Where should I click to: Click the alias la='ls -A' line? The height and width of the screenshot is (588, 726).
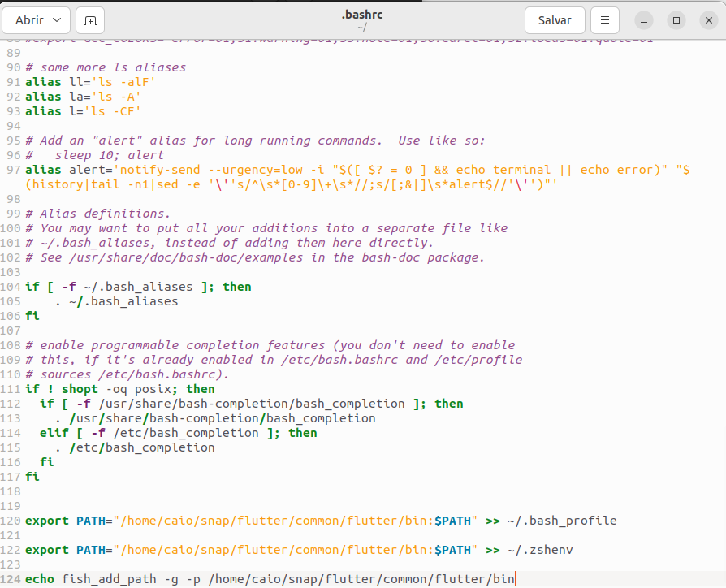coord(83,97)
